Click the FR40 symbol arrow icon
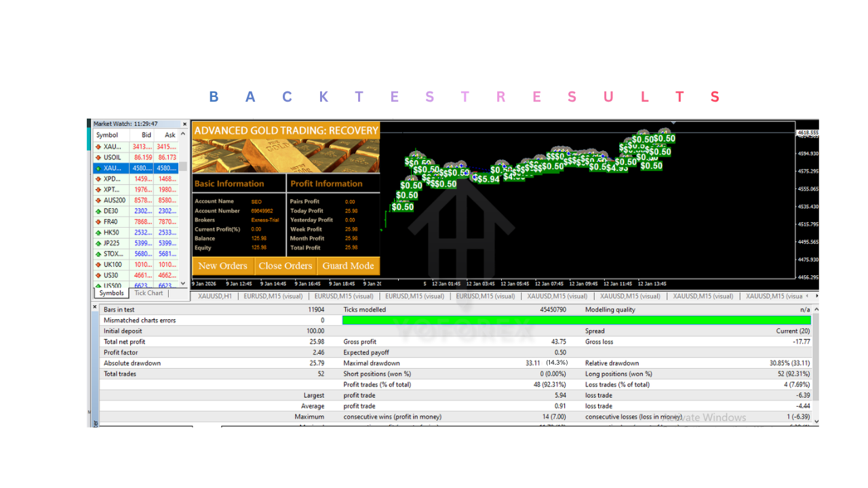868x488 pixels. (98, 222)
